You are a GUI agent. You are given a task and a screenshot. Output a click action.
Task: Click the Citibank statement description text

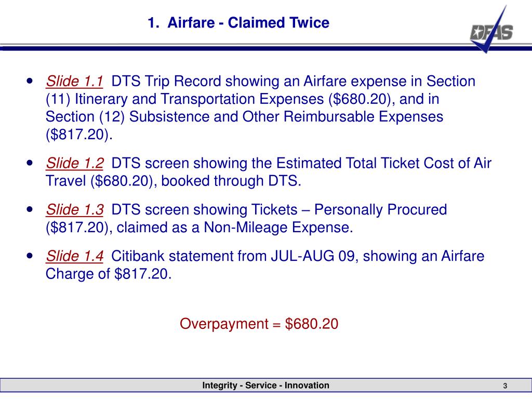[x=265, y=265]
